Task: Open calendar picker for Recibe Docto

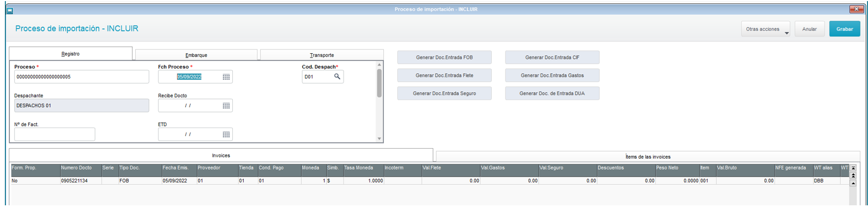Action: click(226, 106)
